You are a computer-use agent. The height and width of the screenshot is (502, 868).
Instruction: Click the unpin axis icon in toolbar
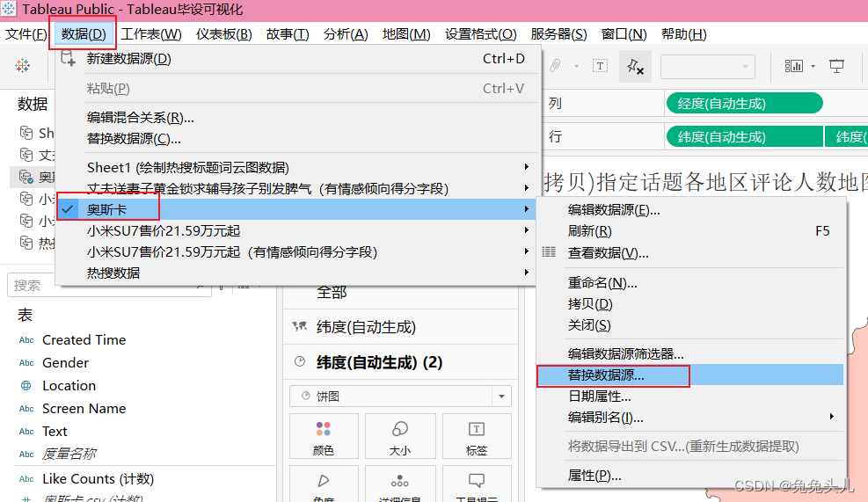pos(635,67)
